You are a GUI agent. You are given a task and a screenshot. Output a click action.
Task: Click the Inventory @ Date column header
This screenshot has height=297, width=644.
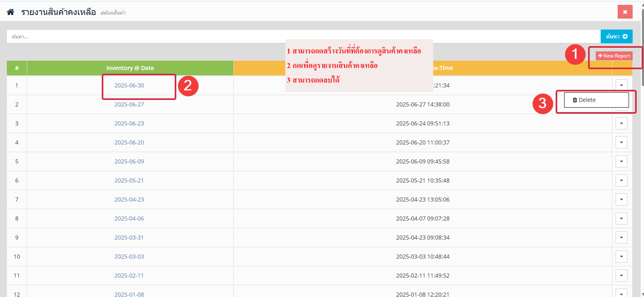[x=130, y=68]
